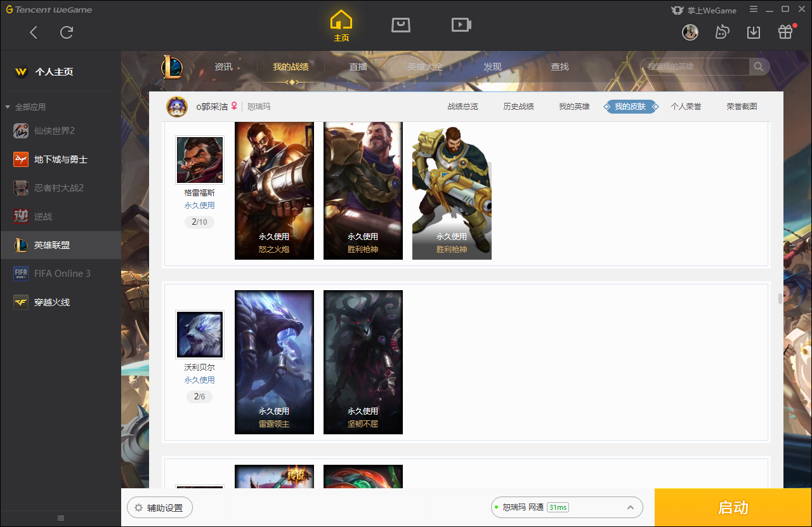
Task: Open 历史战绩 sub-tab
Action: (x=518, y=107)
